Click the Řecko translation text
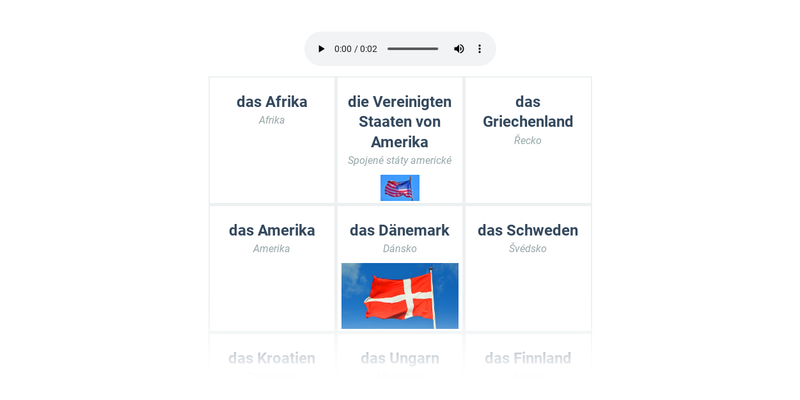The image size is (800, 400). 528,141
